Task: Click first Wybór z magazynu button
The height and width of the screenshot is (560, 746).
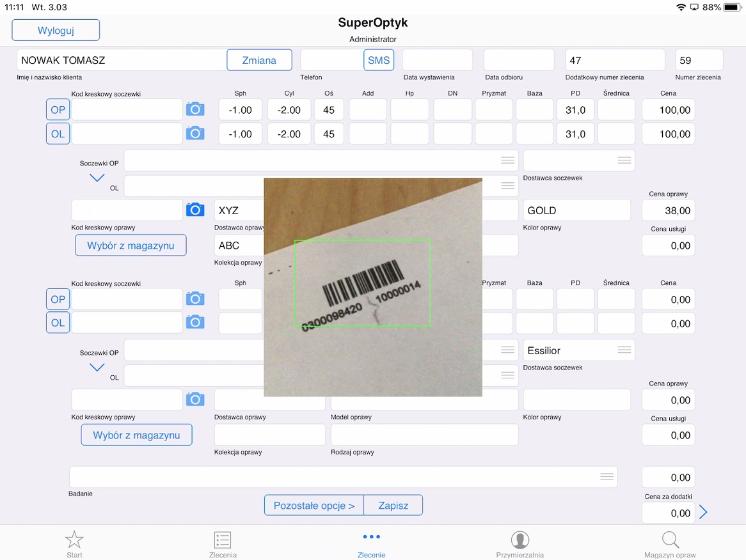Action: coord(131,245)
